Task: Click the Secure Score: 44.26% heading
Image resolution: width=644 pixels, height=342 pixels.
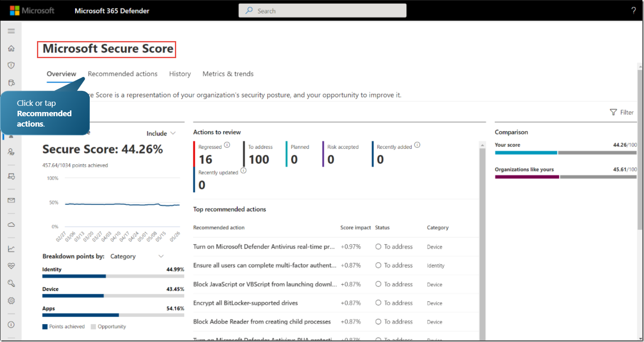Action: pos(103,149)
